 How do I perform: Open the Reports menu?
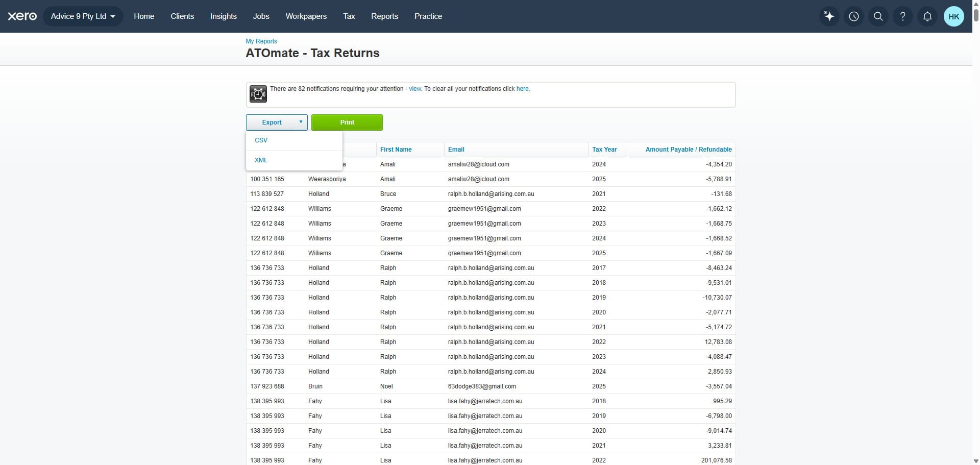coord(385,16)
